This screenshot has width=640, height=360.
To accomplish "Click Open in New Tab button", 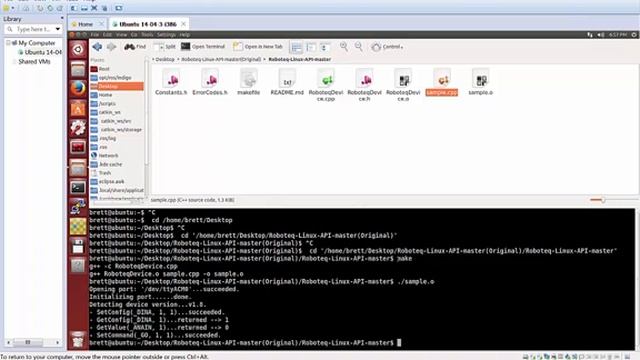I will point(258,47).
